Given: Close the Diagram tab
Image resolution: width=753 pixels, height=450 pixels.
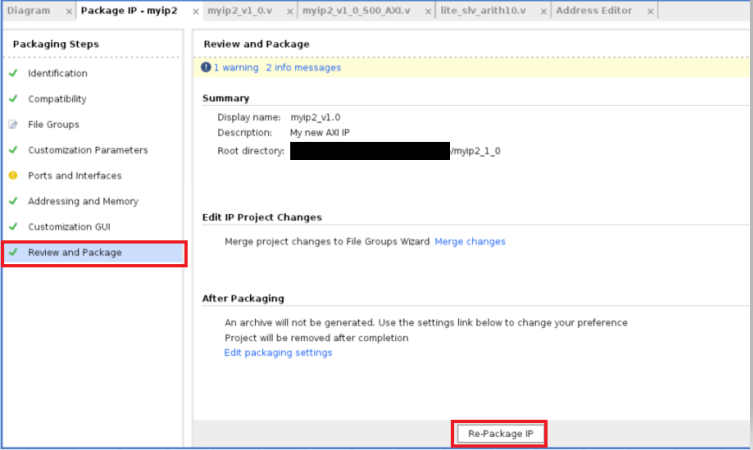Looking at the screenshot, I should pyautogui.click(x=68, y=11).
